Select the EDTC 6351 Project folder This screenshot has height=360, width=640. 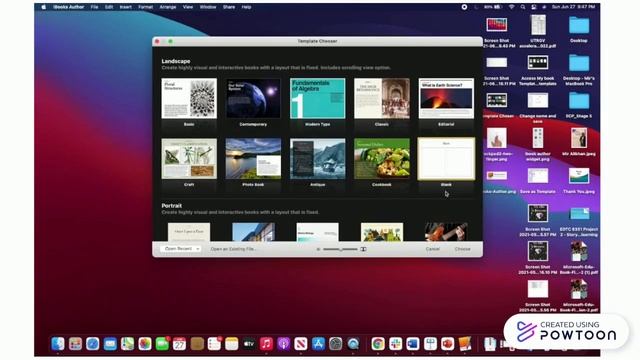[579, 214]
